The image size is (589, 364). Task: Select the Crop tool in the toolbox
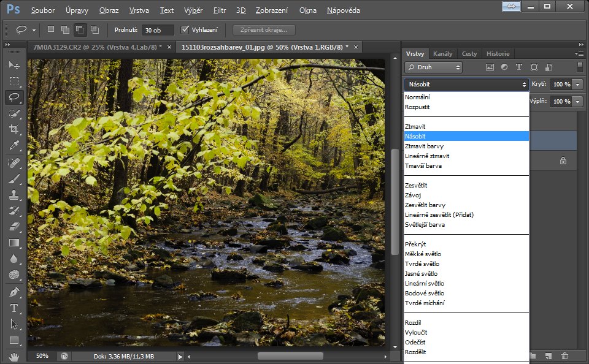point(13,129)
